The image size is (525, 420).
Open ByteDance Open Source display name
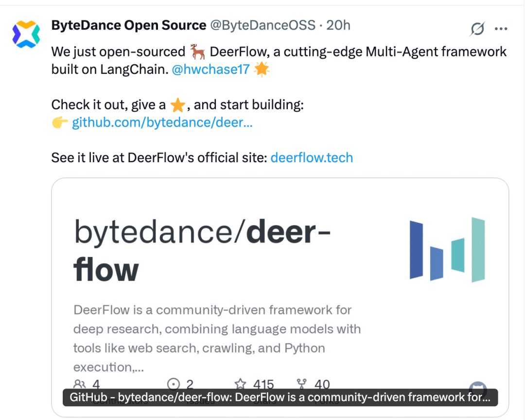(x=128, y=25)
